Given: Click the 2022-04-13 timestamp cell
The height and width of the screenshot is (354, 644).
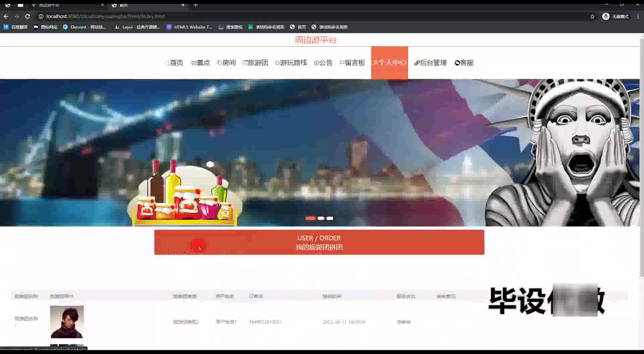Looking at the screenshot, I should pos(343,322).
